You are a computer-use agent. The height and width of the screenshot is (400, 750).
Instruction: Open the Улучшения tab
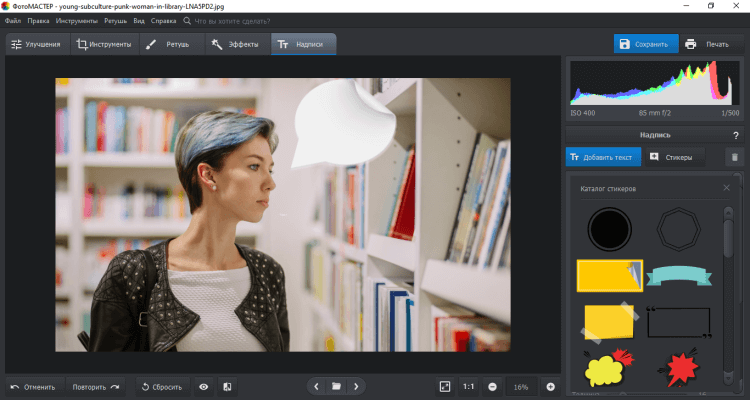pos(36,44)
